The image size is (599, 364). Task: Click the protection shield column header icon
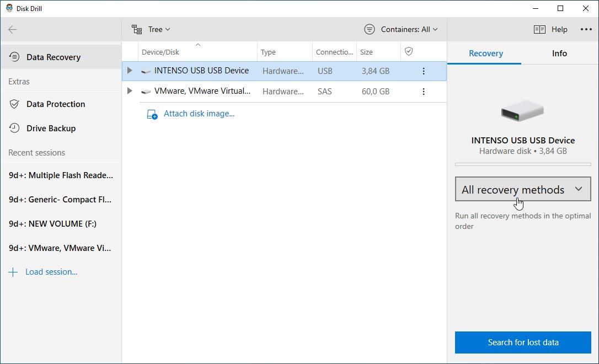409,51
